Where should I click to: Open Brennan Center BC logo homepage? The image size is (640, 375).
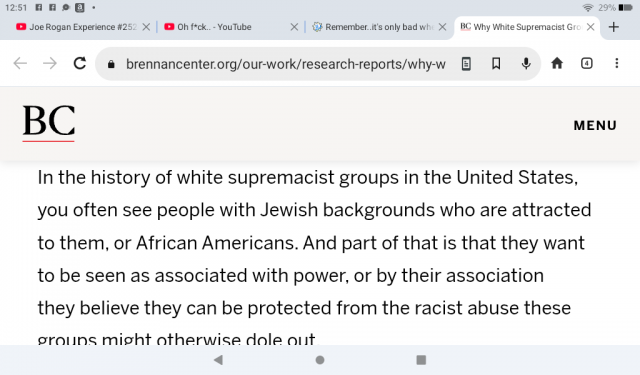point(49,122)
